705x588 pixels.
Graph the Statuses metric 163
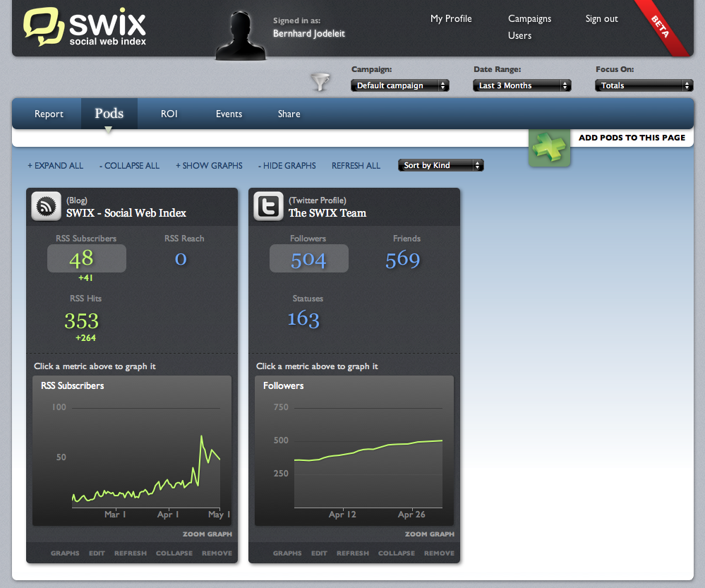(x=303, y=319)
